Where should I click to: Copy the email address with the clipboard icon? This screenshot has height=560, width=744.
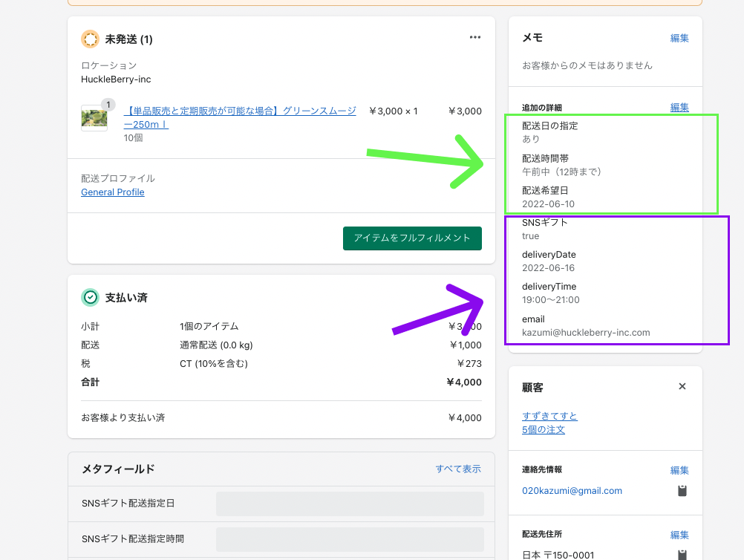[682, 491]
